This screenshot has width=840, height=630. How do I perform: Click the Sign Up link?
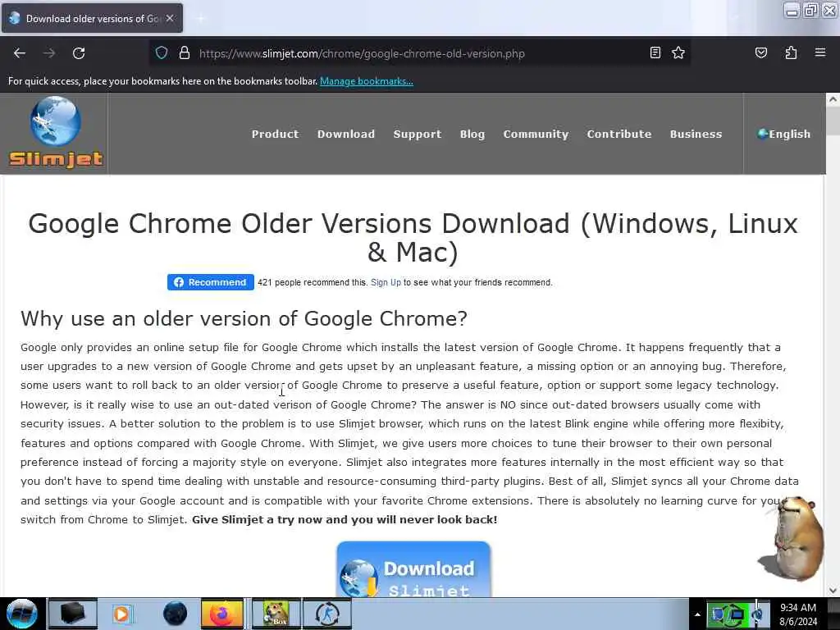pyautogui.click(x=386, y=282)
